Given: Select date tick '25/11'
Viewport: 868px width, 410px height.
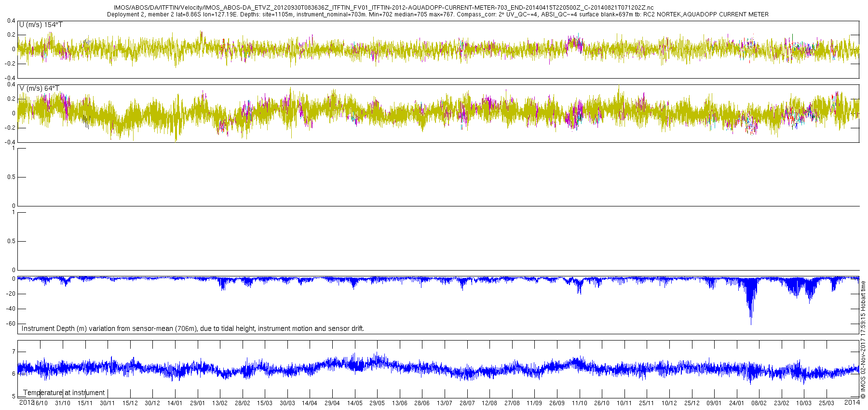Looking at the screenshot, I should (x=647, y=403).
